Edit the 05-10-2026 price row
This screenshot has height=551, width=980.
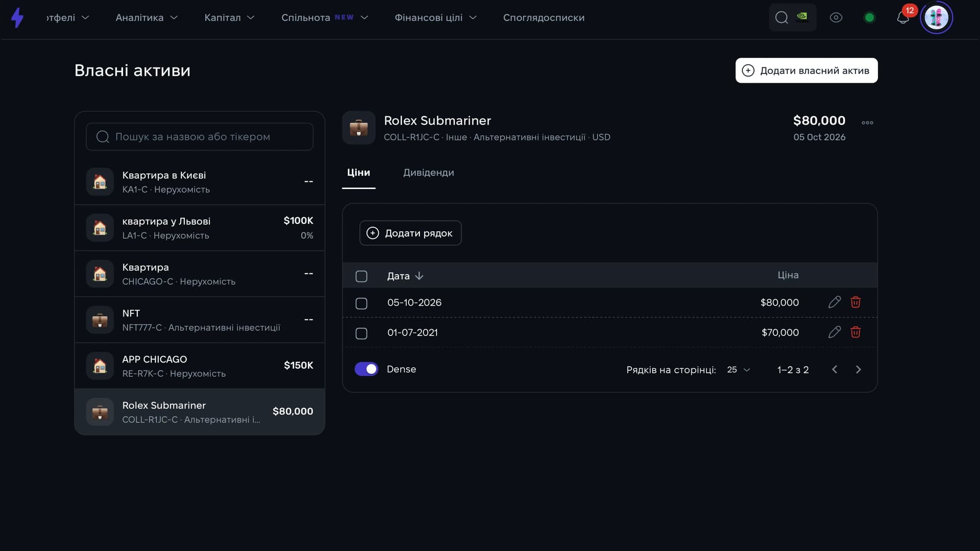[834, 302]
